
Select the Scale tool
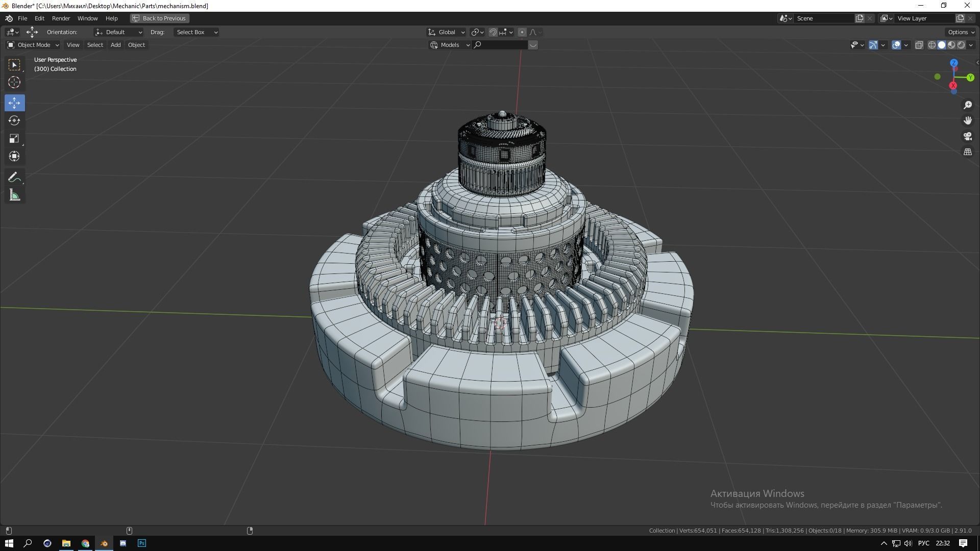(14, 138)
